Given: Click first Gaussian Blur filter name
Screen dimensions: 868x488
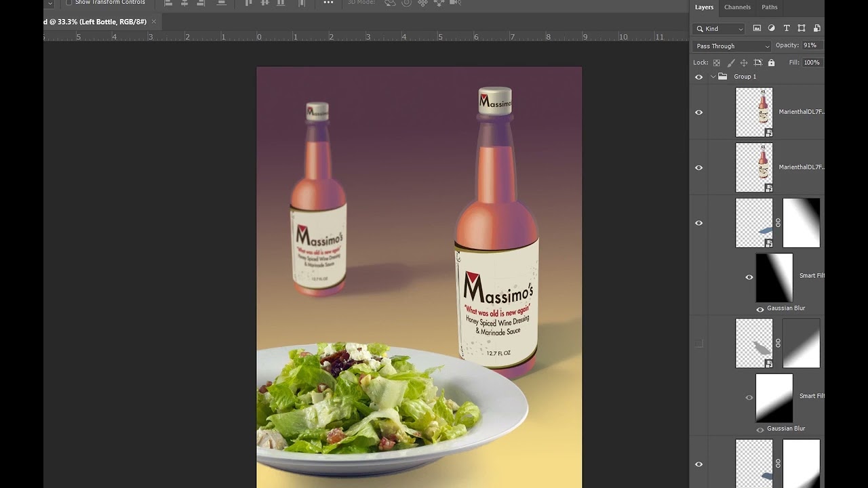Looking at the screenshot, I should [x=786, y=308].
